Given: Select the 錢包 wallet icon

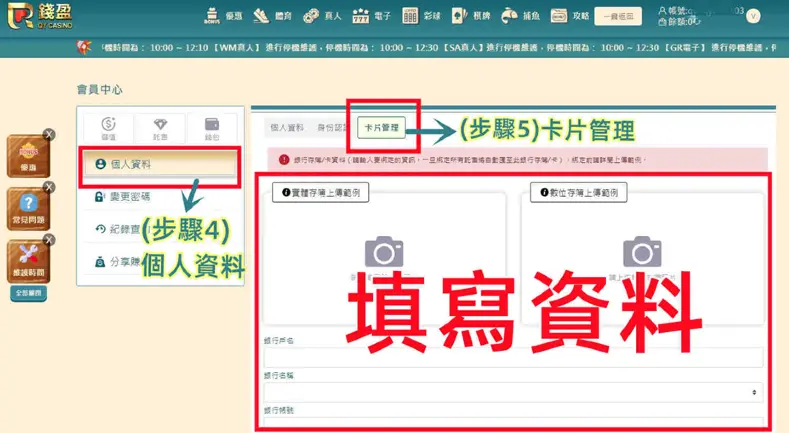Looking at the screenshot, I should [x=212, y=128].
